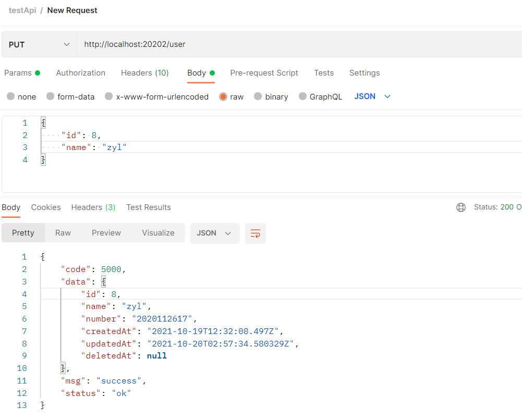Open the request Headers (10) tab
This screenshot has height=420, width=522.
pos(145,73)
